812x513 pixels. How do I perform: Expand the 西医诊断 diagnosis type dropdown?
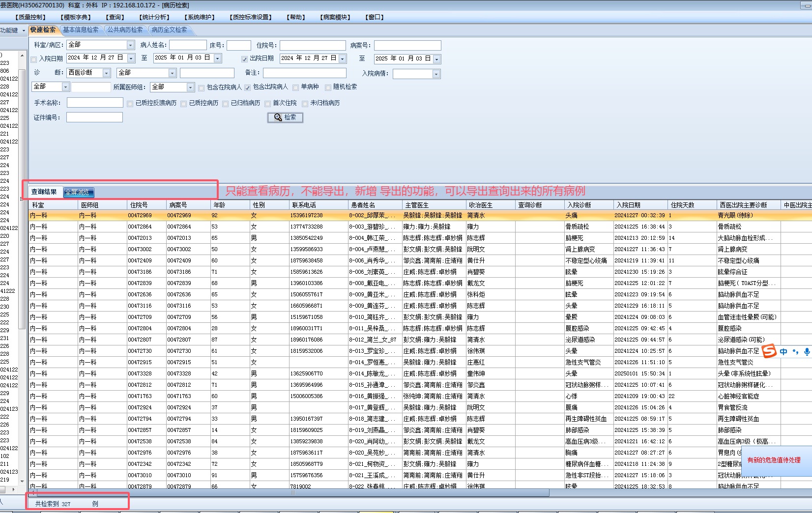click(x=106, y=73)
